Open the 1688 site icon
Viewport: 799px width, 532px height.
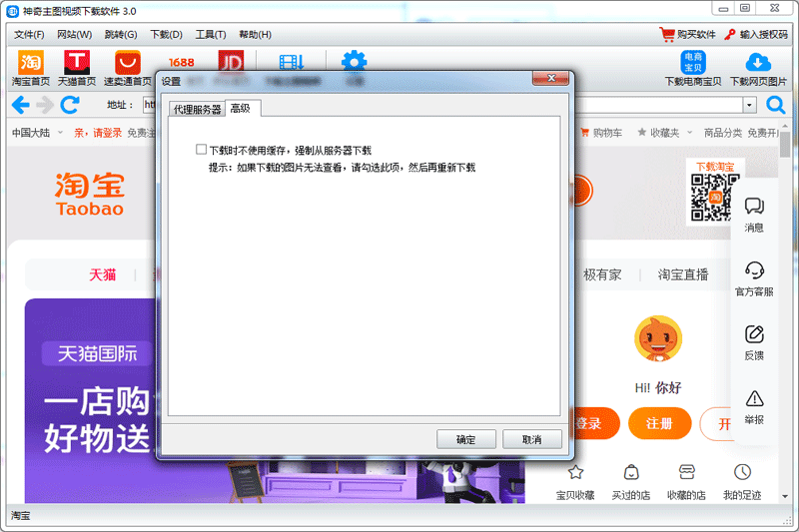[182, 62]
